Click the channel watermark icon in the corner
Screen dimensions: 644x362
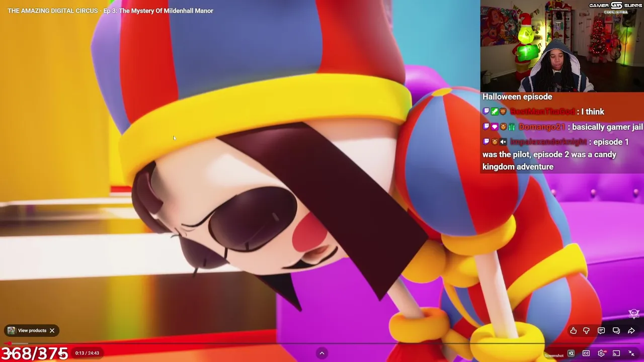pyautogui.click(x=634, y=314)
